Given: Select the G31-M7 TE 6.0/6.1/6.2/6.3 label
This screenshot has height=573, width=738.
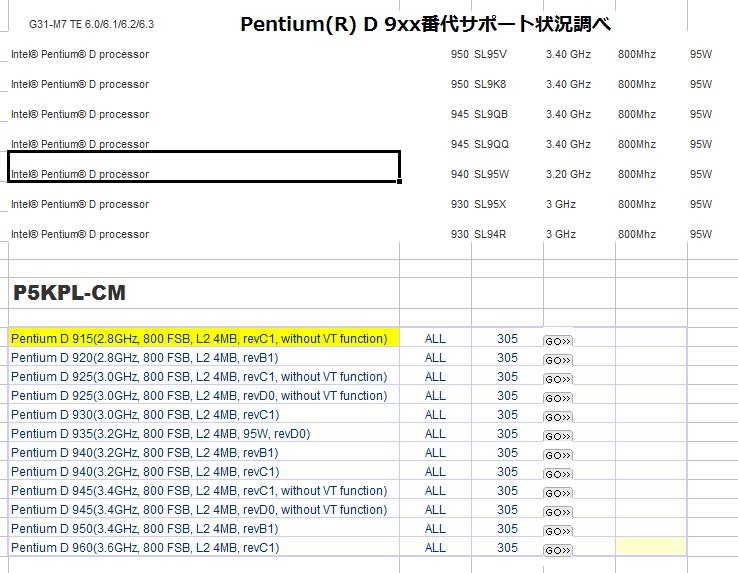Looking at the screenshot, I should click(91, 24).
